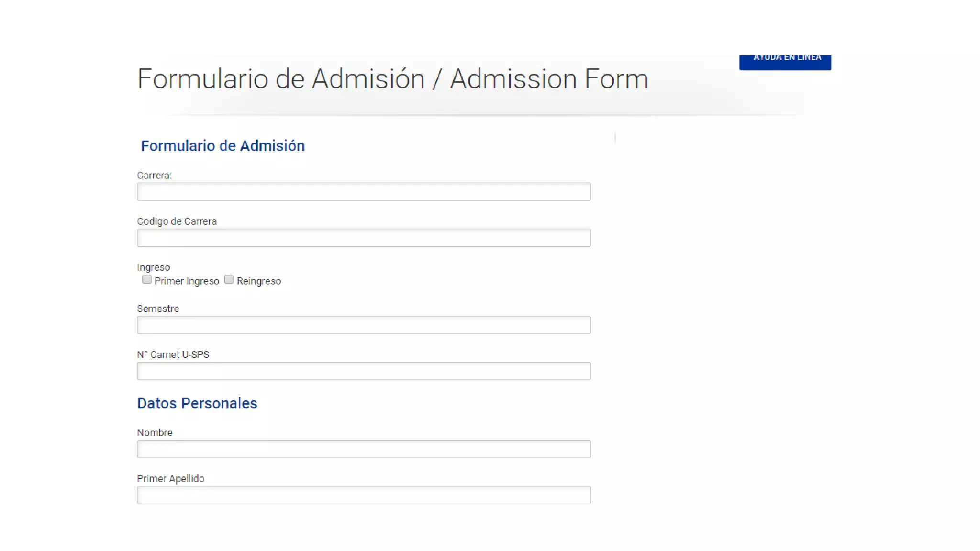Screen dimensions: 980x551
Task: Click the Primer Apellido label
Action: (170, 479)
